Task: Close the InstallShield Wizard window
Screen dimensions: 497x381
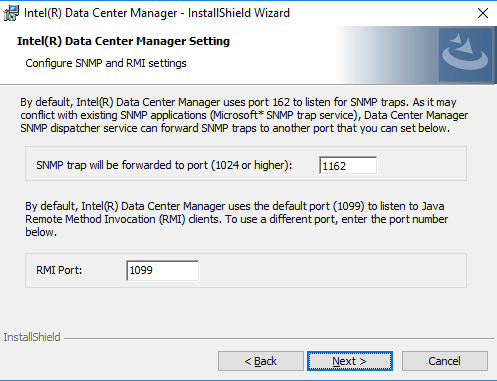Action: click(x=483, y=13)
